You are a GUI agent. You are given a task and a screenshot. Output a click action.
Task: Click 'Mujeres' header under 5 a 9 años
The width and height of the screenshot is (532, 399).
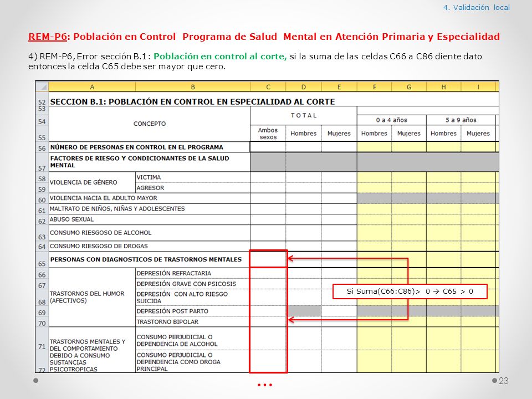click(x=478, y=134)
